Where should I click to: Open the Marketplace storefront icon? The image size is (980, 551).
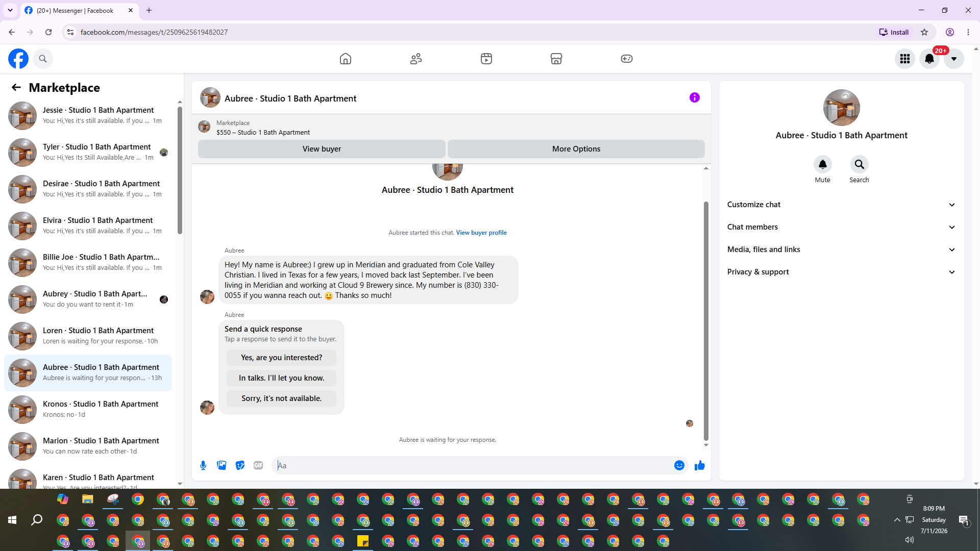(x=556, y=59)
